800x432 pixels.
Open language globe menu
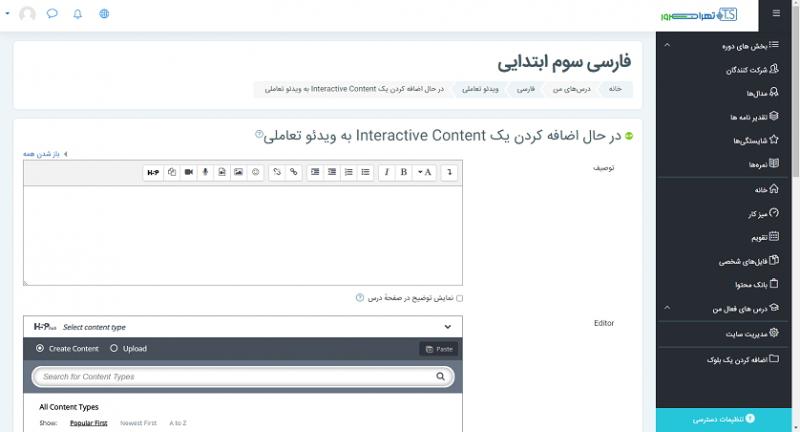click(104, 14)
